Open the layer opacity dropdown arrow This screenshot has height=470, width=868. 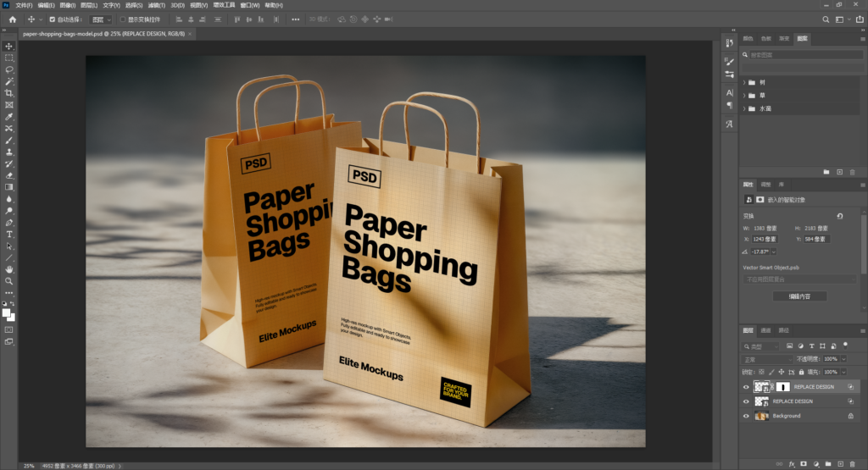click(843, 359)
